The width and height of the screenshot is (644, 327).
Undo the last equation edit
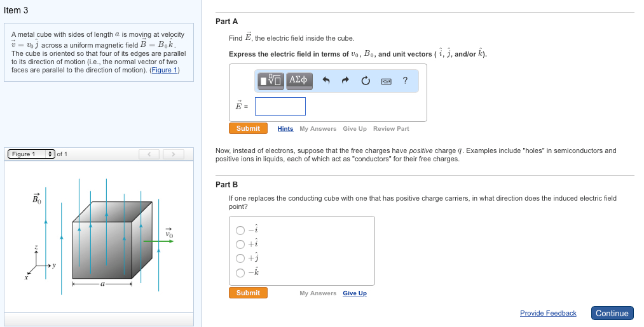point(326,81)
